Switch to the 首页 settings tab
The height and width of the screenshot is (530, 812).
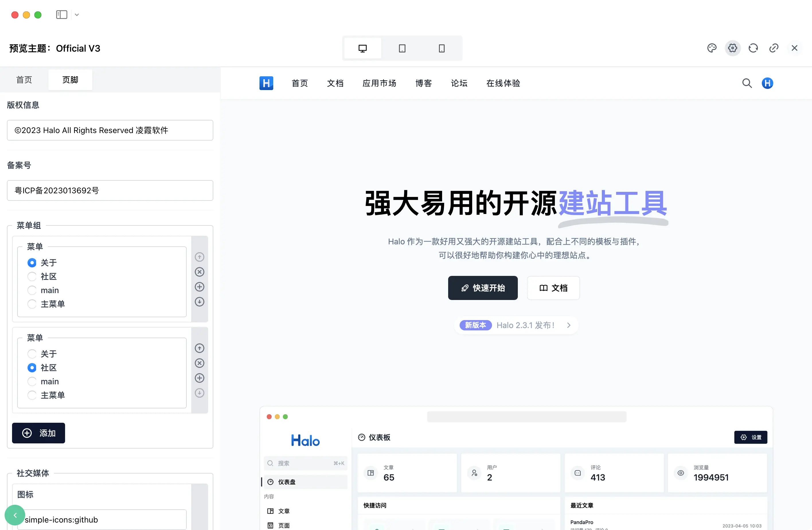(x=24, y=80)
